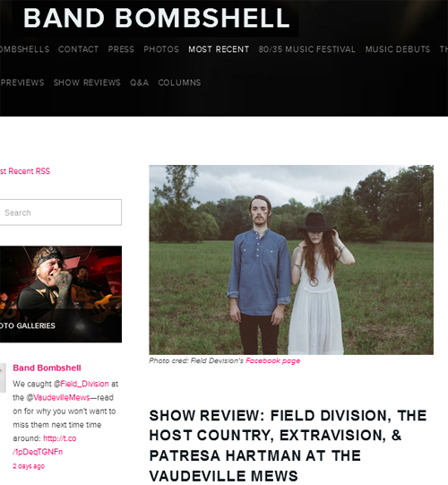Go to the Press page

[x=121, y=49]
